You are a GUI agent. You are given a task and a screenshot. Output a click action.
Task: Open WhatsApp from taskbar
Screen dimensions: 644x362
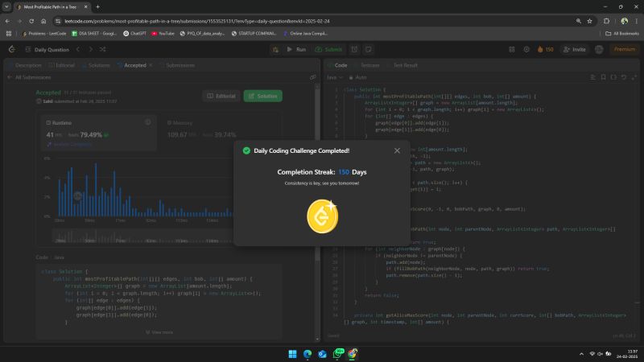pos(337,354)
